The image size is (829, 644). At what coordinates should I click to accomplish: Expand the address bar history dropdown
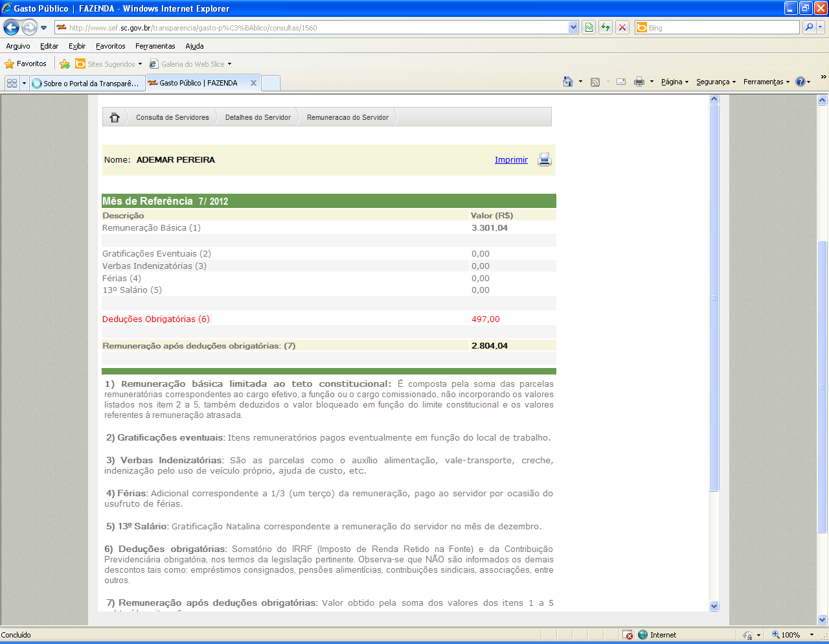tap(573, 27)
